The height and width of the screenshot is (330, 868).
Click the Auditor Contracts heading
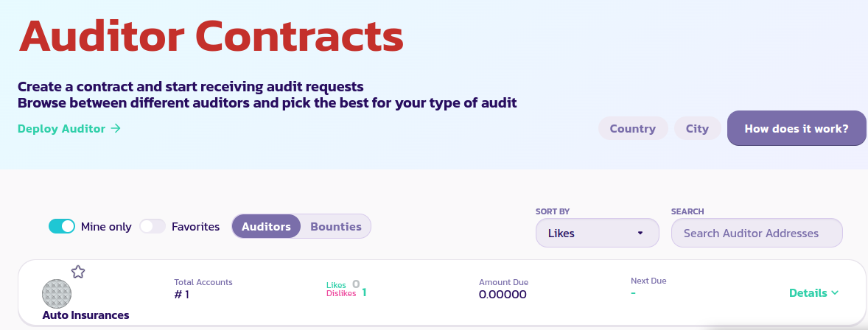coord(211,36)
